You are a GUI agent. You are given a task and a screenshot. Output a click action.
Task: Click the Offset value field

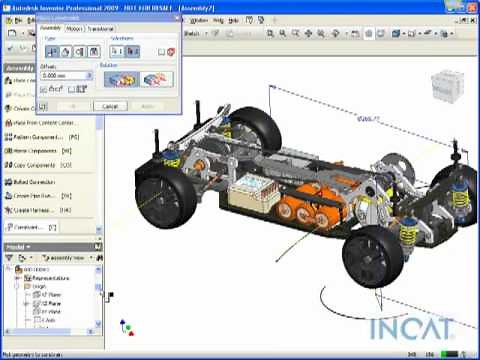pyautogui.click(x=64, y=76)
